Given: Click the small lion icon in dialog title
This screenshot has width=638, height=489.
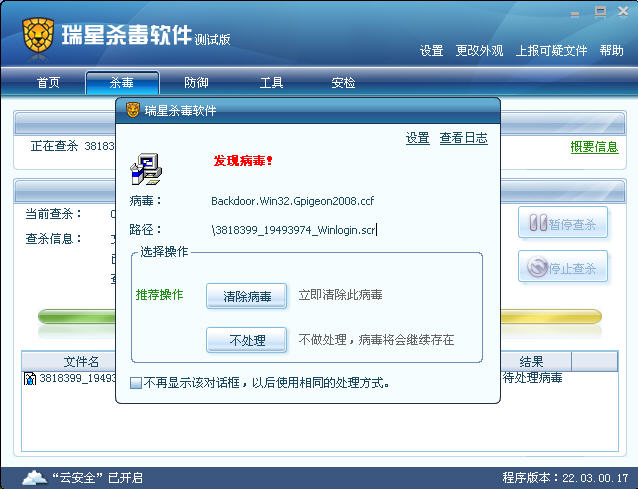Looking at the screenshot, I should 133,110.
